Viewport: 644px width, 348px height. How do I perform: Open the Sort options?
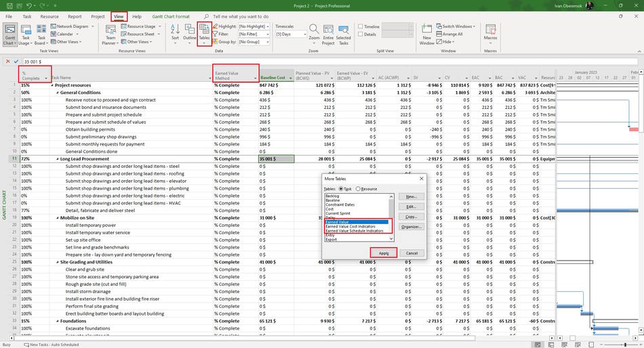click(x=175, y=34)
